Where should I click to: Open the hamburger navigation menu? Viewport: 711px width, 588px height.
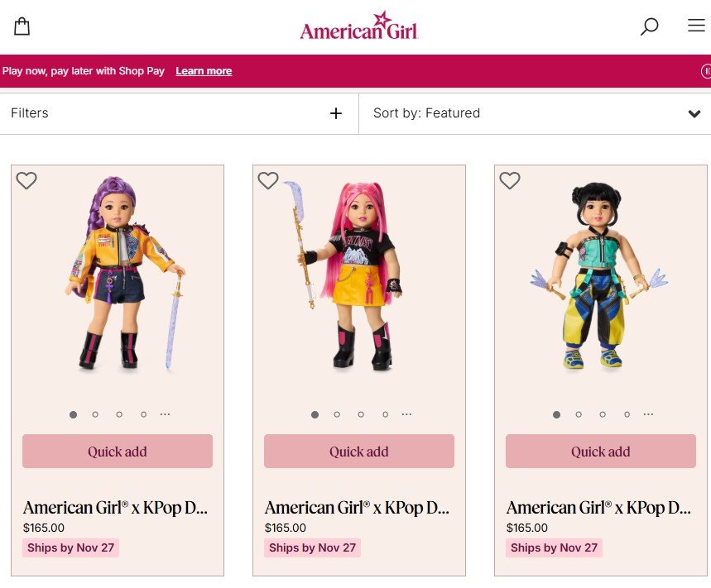coord(696,26)
